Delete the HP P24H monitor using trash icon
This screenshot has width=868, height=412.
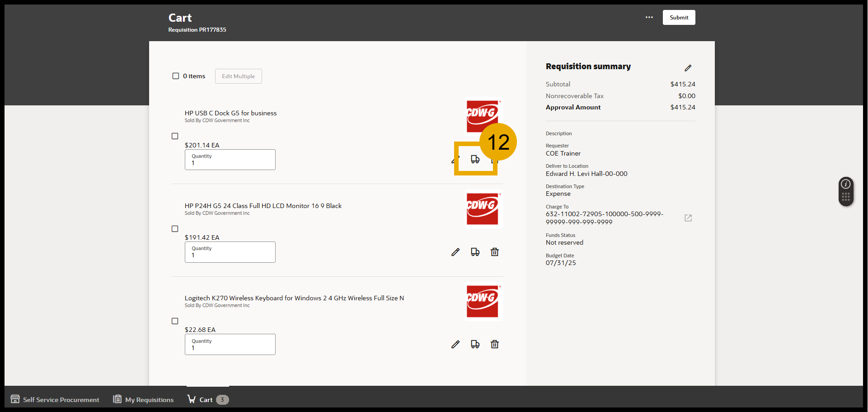pyautogui.click(x=494, y=252)
